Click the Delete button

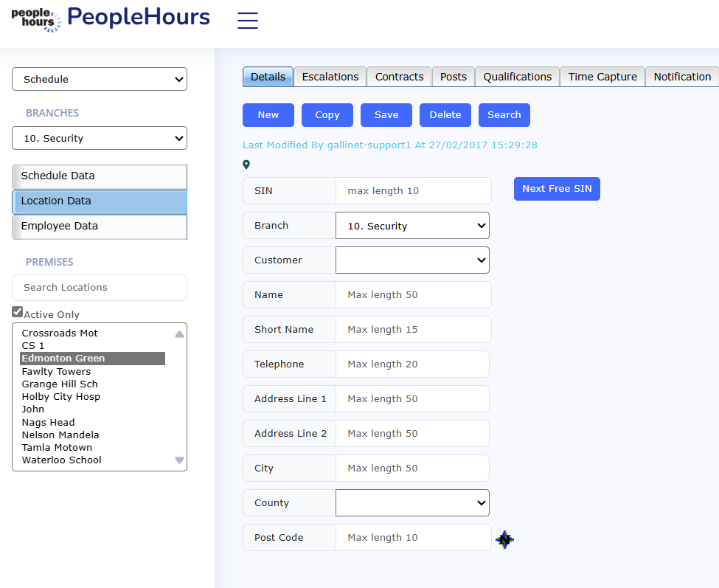click(445, 115)
